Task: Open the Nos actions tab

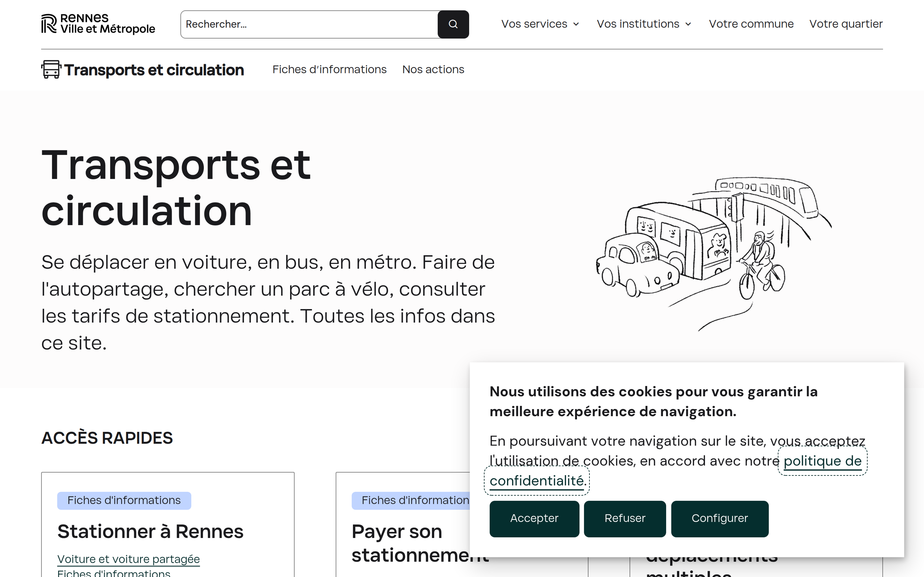Action: (x=433, y=69)
